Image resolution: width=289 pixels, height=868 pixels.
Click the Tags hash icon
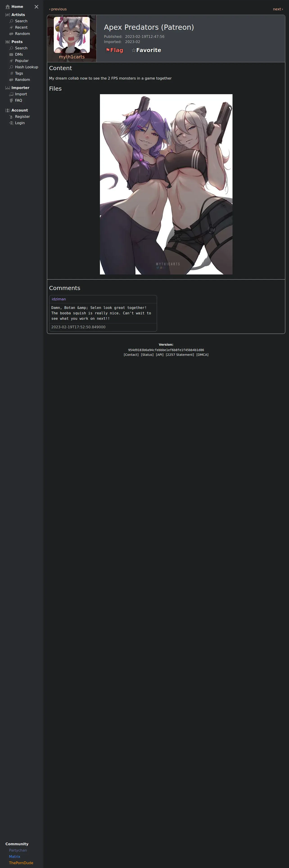[11, 73]
